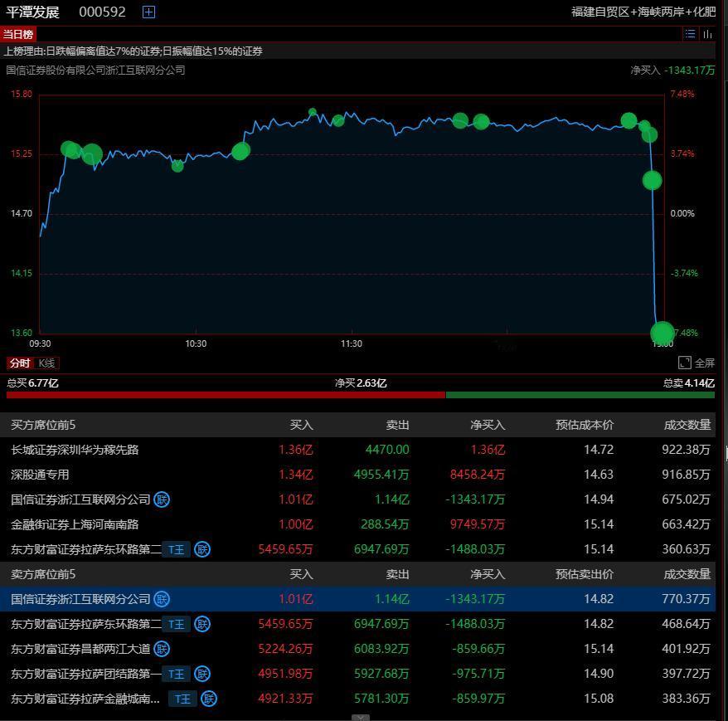The width and height of the screenshot is (728, 721).
Task: Click 上榜理由 description line
Action: pos(133,51)
